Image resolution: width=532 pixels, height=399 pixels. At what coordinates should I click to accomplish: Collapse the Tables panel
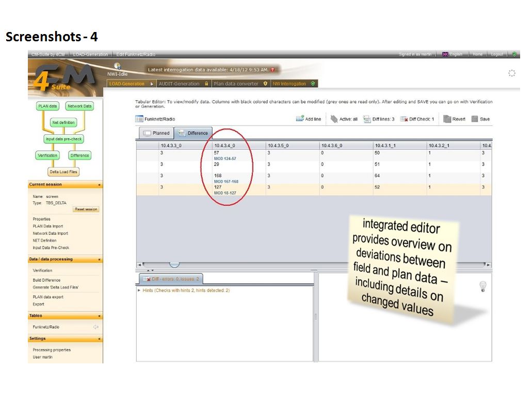(x=100, y=316)
